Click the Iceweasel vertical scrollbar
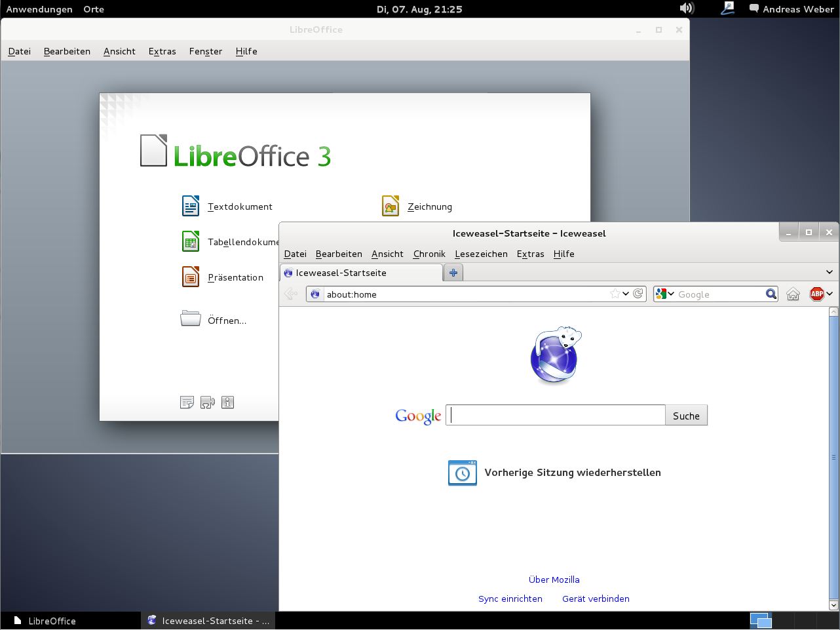The width and height of the screenshot is (840, 630). [x=834, y=457]
